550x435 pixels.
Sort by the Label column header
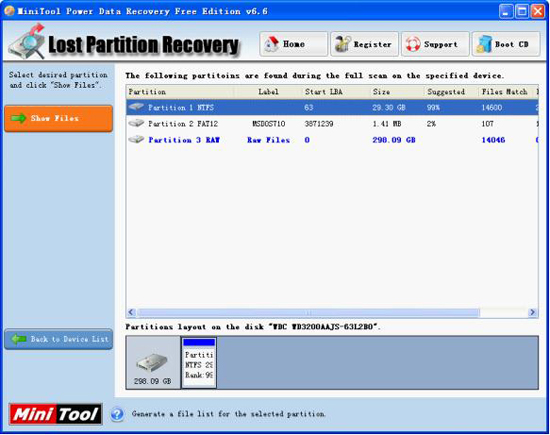(x=268, y=92)
